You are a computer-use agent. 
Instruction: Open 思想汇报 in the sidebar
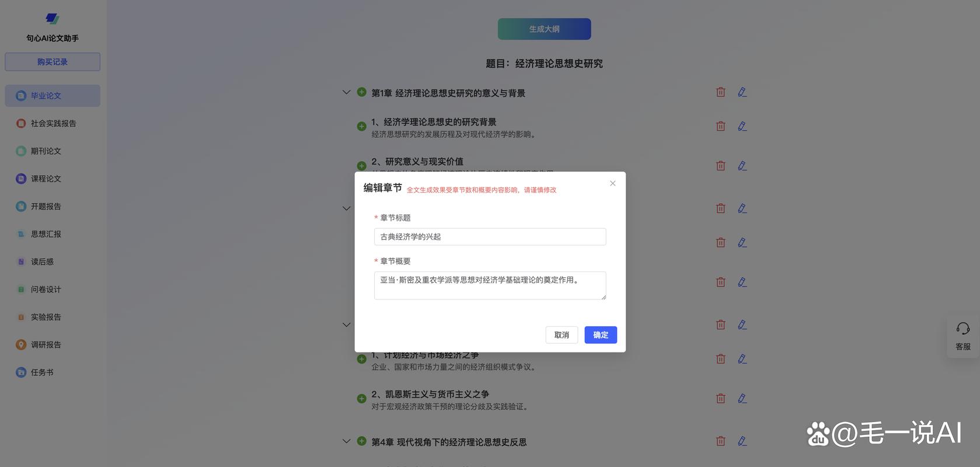tap(53, 234)
